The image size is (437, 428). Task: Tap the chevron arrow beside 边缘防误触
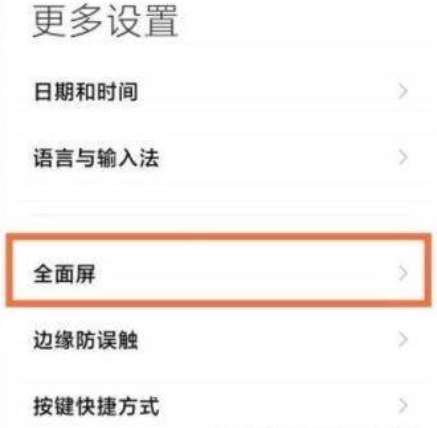tap(403, 340)
